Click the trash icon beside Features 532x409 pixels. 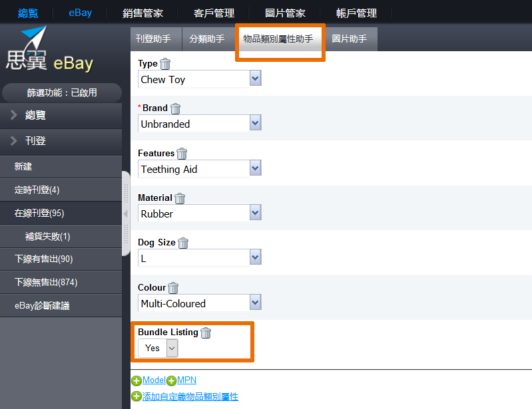point(182,154)
